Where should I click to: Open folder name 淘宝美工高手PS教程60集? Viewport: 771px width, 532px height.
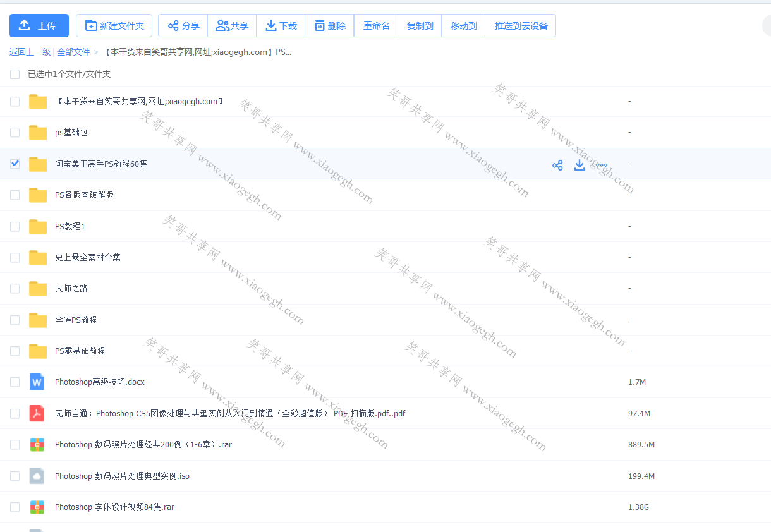(x=101, y=164)
